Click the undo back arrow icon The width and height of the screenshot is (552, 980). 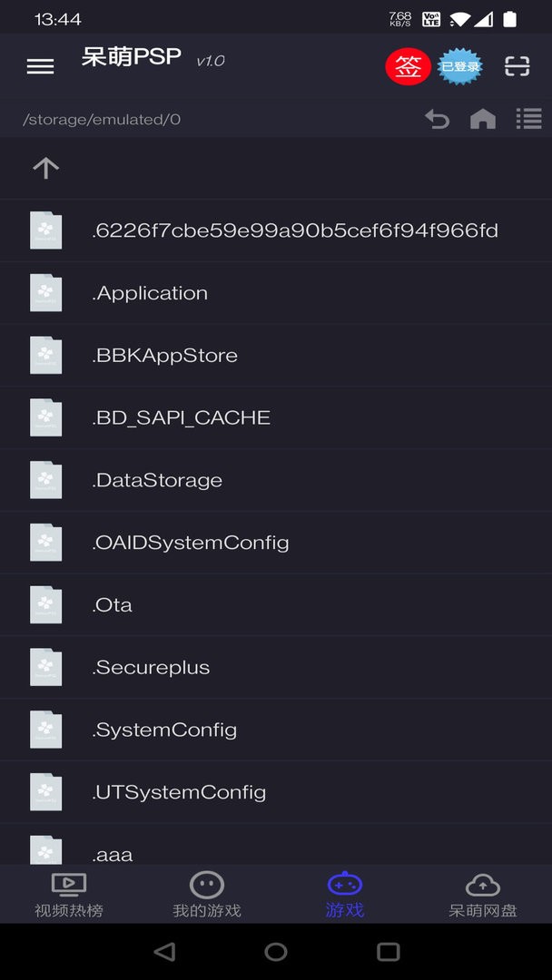[x=438, y=119]
